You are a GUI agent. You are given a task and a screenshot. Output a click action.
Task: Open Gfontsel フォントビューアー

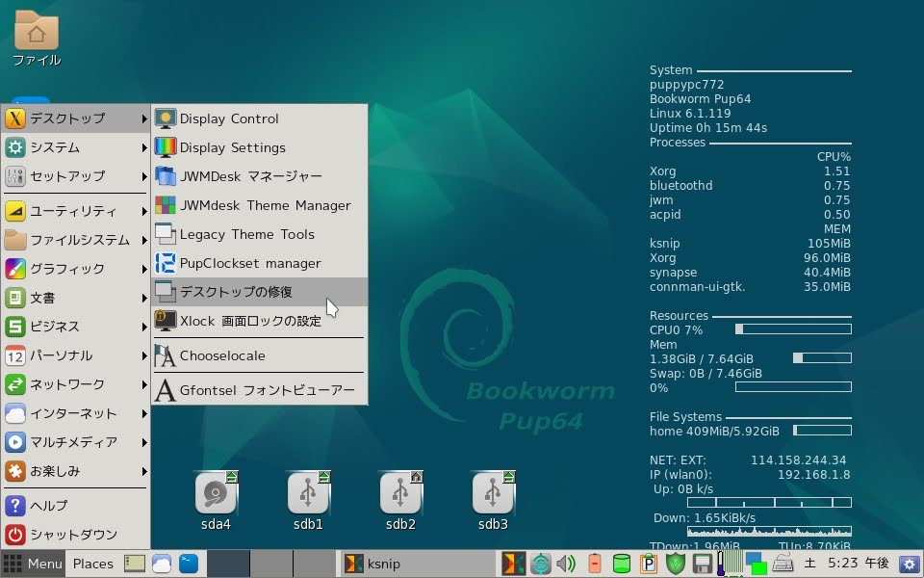(x=260, y=390)
